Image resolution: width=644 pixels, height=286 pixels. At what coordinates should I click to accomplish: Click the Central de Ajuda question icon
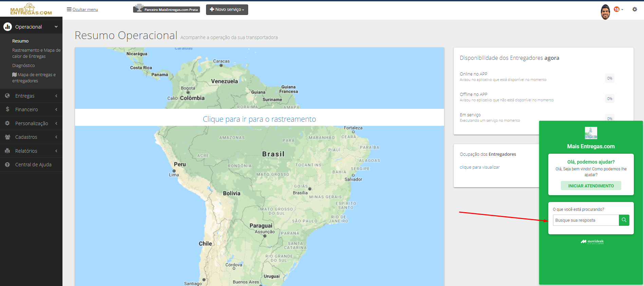[7, 165]
